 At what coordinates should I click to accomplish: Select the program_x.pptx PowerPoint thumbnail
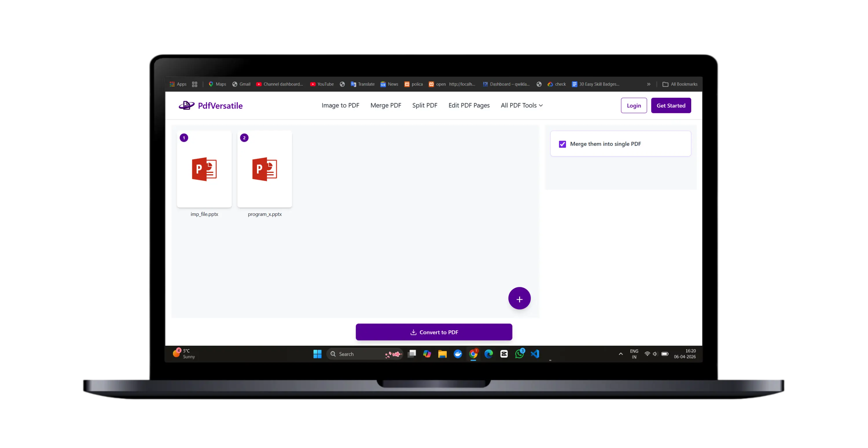(264, 169)
